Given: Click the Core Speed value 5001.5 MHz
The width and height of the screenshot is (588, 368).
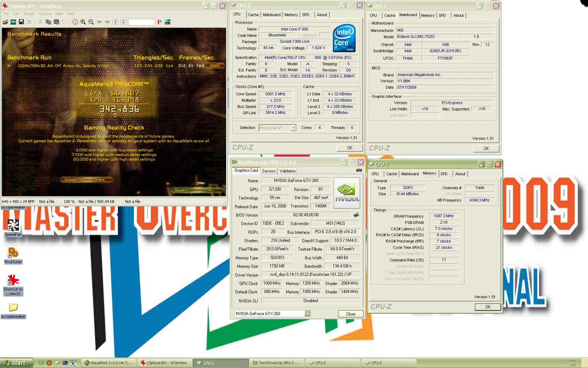Looking at the screenshot, I should pyautogui.click(x=275, y=94).
